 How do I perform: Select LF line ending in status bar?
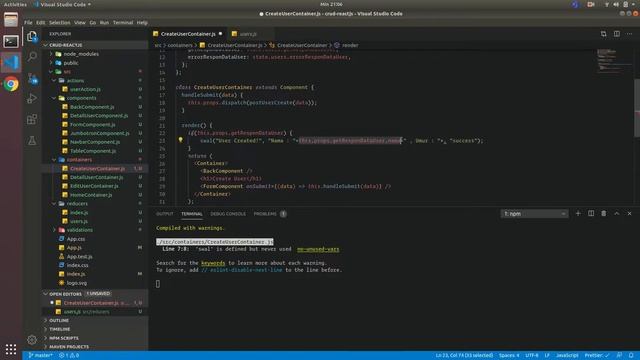547,356
